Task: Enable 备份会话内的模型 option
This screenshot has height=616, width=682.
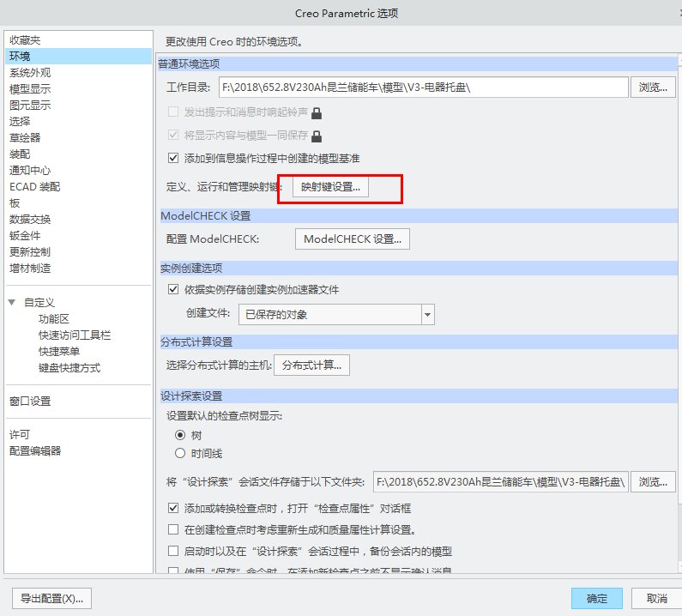Action: pyautogui.click(x=173, y=551)
